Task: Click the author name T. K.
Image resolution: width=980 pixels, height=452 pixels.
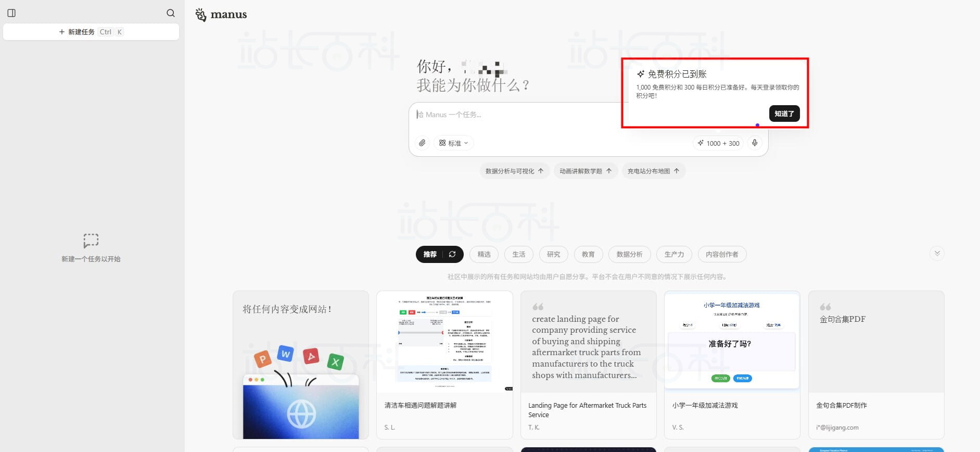Action: pyautogui.click(x=534, y=428)
